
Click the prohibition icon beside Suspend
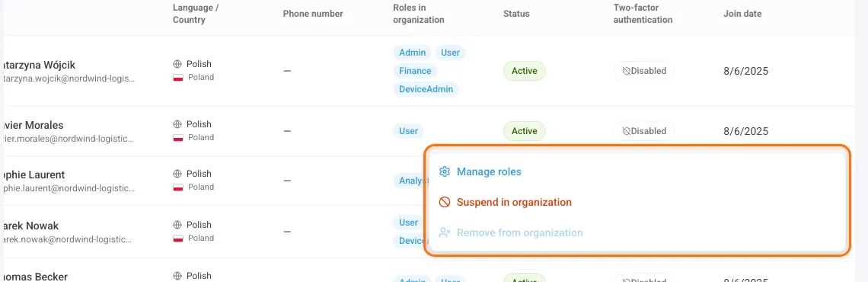coord(444,202)
